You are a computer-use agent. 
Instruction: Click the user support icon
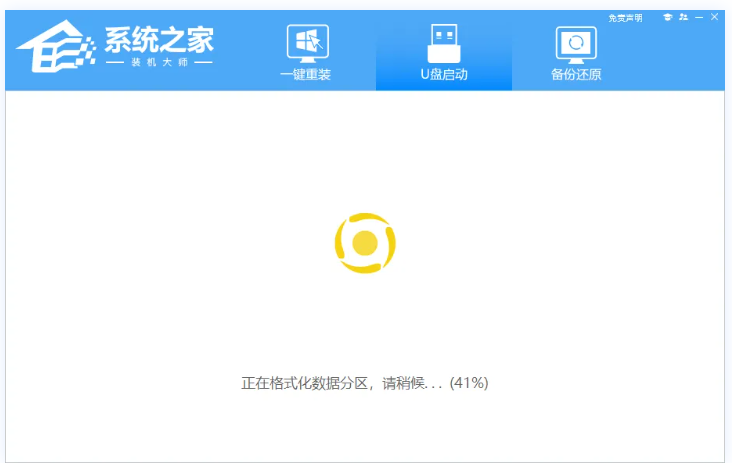(x=683, y=17)
